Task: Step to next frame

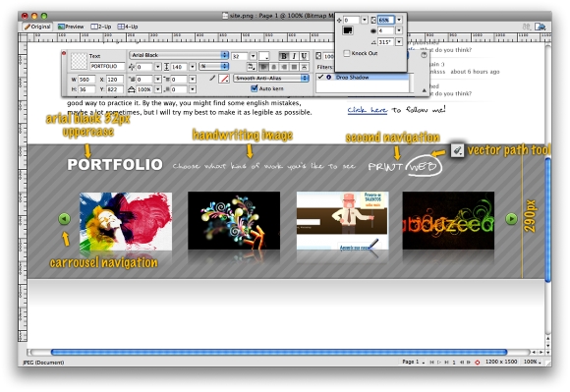Action: click(x=469, y=363)
